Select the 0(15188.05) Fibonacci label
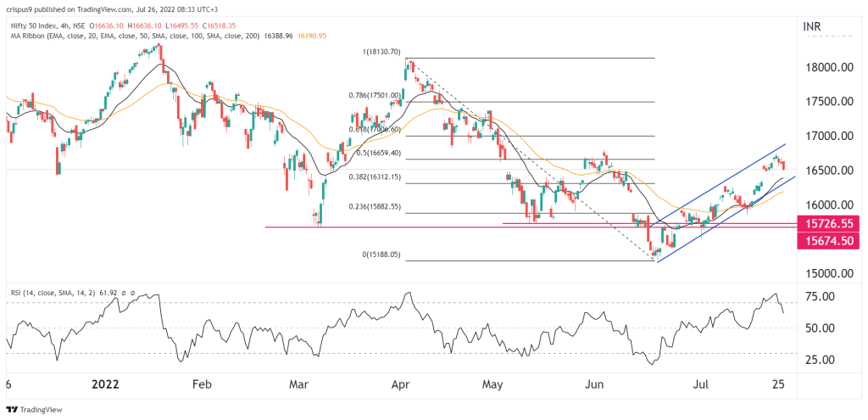The image size is (868, 420). 382,255
